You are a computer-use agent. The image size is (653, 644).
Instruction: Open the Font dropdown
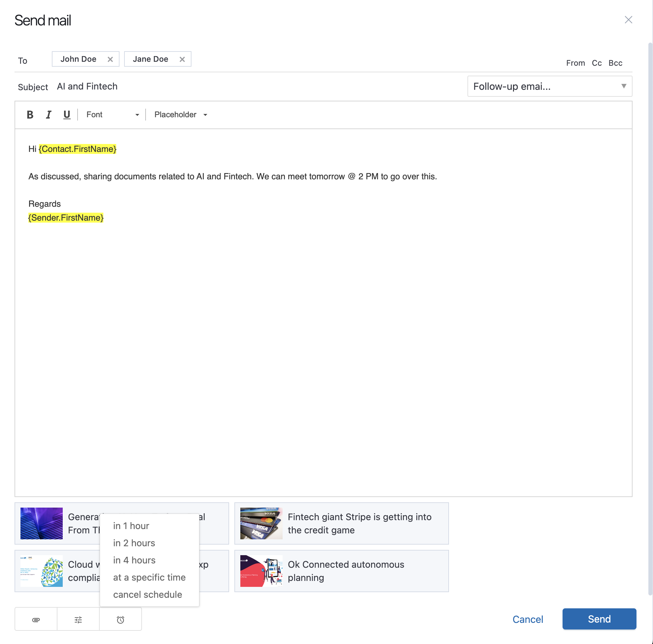point(113,115)
